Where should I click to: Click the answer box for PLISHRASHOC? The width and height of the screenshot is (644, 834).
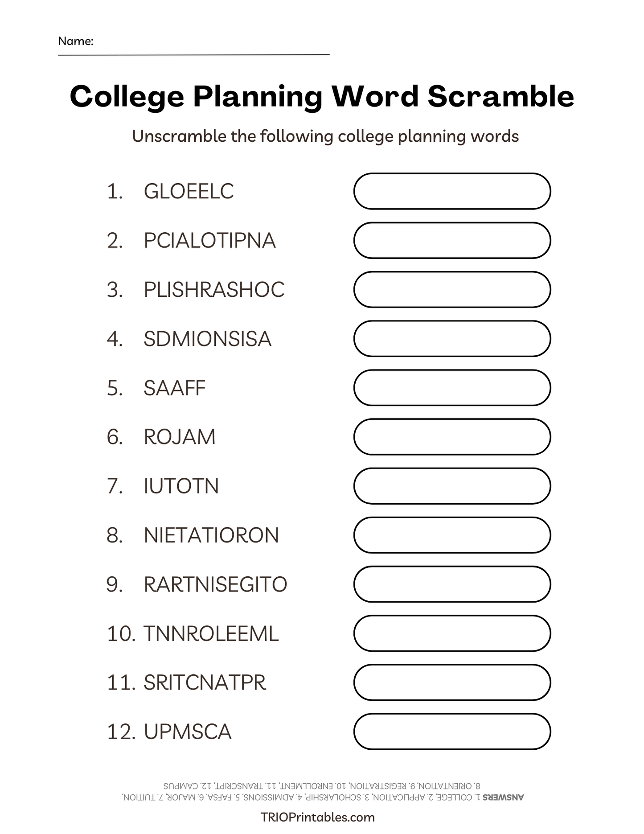tap(452, 289)
